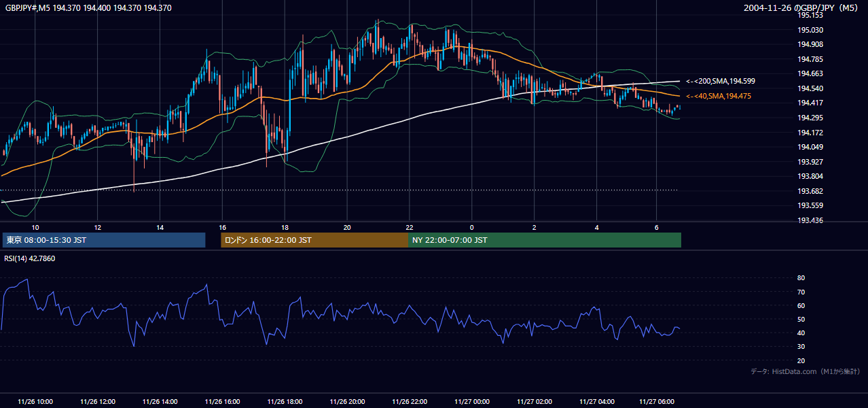Pick the 194.295 price label
The image size is (868, 408).
810,118
